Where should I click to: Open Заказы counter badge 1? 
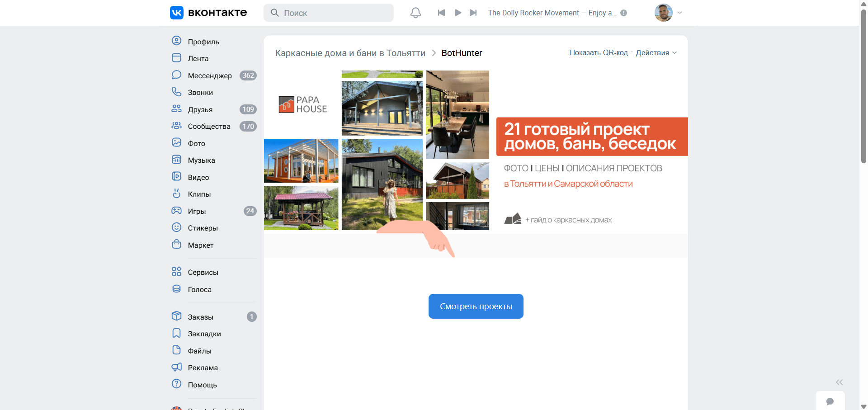(x=251, y=317)
